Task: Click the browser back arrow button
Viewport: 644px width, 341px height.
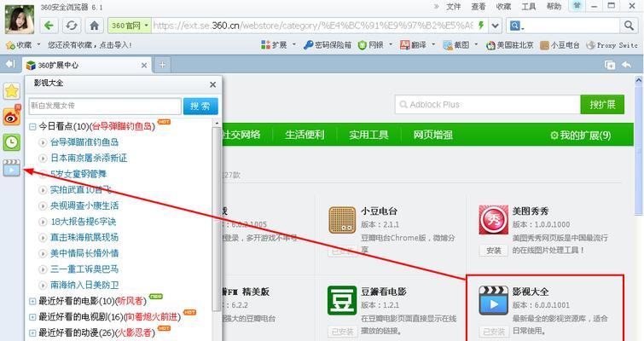Action: (49, 26)
